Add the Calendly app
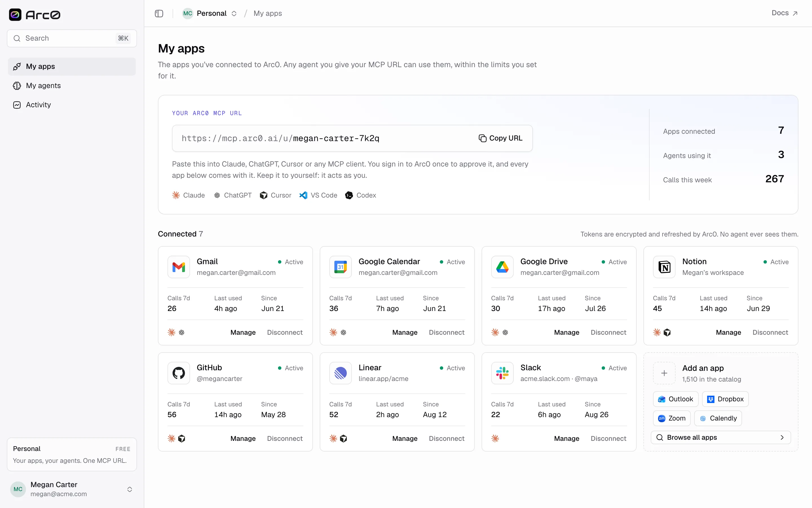Image resolution: width=812 pixels, height=508 pixels. pos(718,418)
